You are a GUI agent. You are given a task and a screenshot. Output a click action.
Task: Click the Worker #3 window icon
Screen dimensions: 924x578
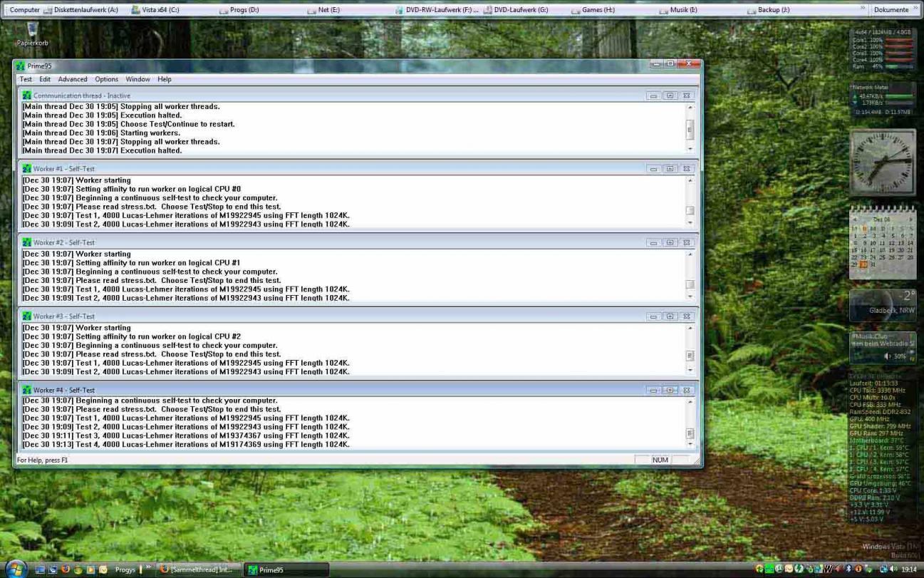(27, 316)
